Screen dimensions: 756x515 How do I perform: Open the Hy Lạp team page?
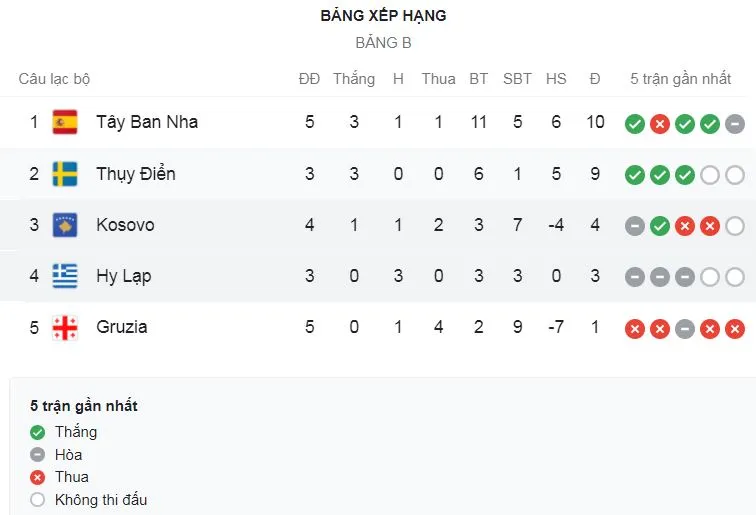tap(123, 276)
